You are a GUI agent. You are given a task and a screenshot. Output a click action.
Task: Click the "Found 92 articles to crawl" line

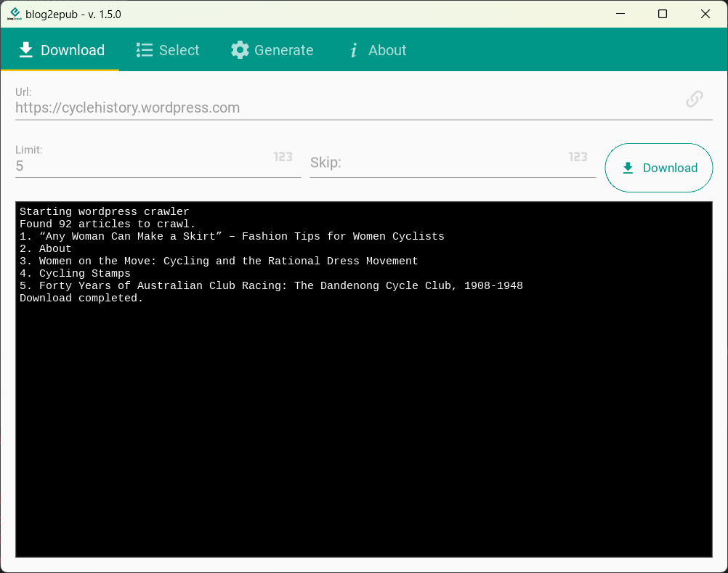[108, 224]
